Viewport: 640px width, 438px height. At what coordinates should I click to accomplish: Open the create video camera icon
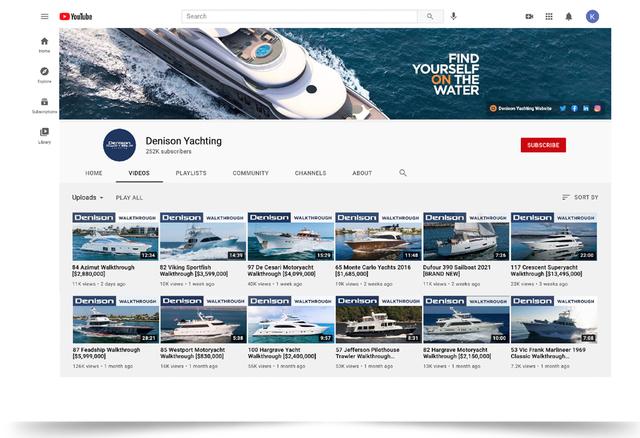pos(529,16)
